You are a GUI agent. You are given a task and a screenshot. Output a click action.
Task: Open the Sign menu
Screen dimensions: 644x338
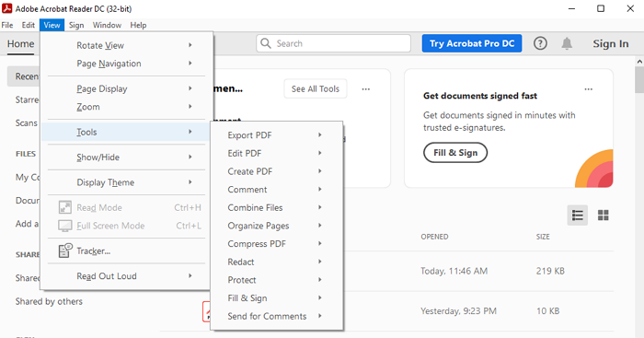click(x=76, y=25)
